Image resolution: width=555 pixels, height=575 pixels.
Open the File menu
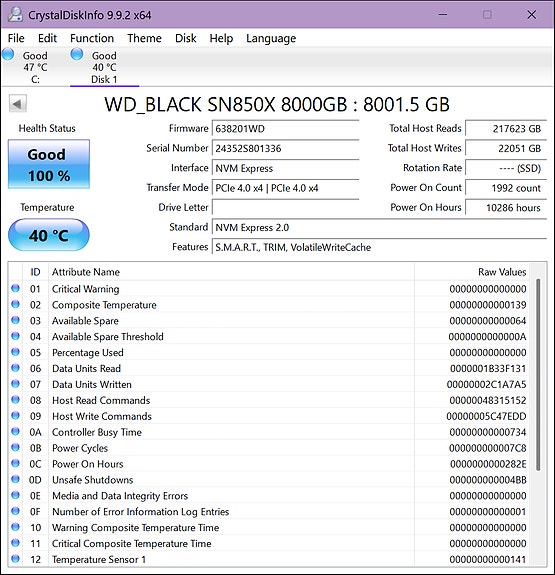coord(16,38)
